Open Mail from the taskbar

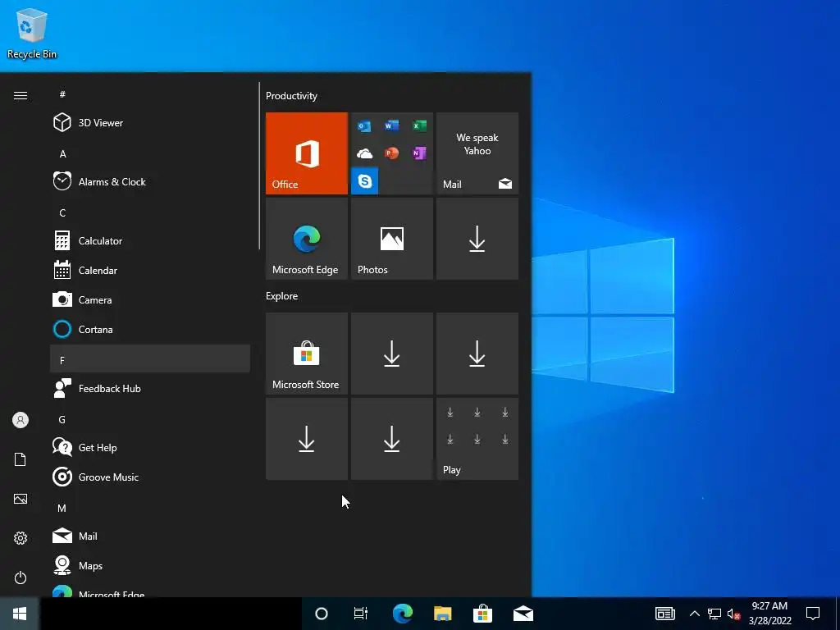[x=523, y=614]
